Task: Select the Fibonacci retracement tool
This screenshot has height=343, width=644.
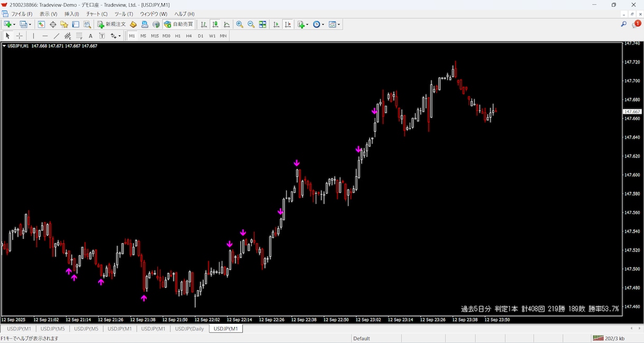Action: pyautogui.click(x=79, y=36)
